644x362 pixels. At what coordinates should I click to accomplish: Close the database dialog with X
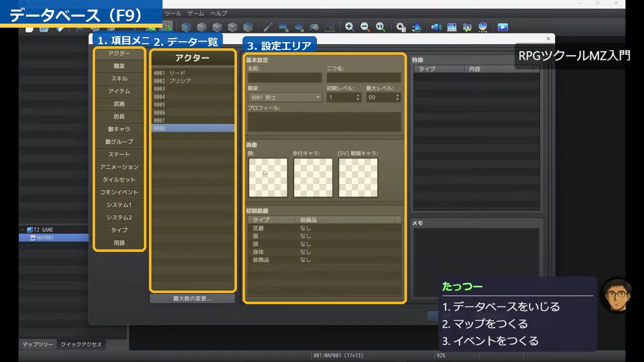point(548,39)
